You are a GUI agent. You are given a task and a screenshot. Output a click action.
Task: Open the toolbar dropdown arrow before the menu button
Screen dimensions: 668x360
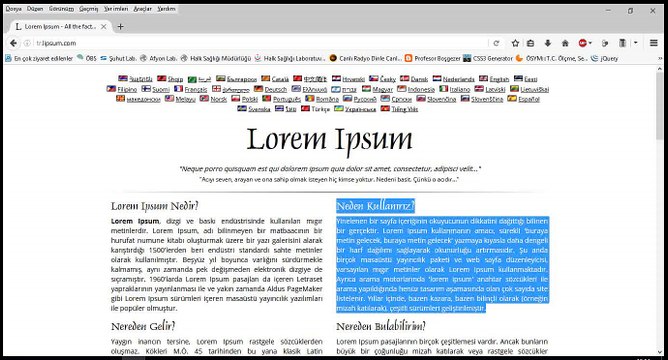pos(636,43)
